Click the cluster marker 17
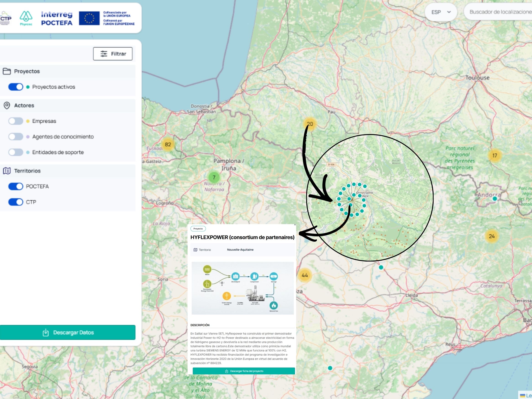This screenshot has width=532, height=399. (495, 155)
